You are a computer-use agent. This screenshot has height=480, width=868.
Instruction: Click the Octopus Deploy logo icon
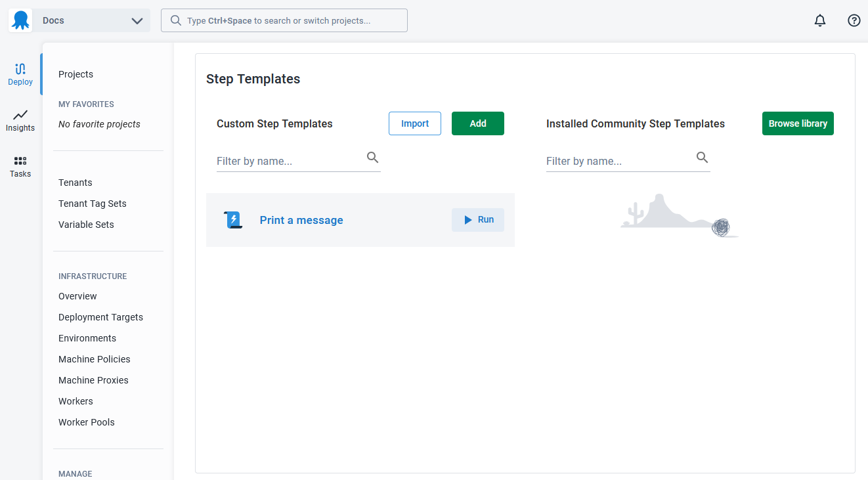tap(20, 20)
